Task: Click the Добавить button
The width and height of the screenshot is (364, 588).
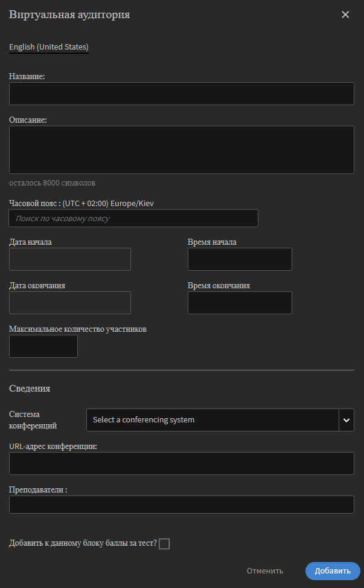Action: [x=333, y=571]
